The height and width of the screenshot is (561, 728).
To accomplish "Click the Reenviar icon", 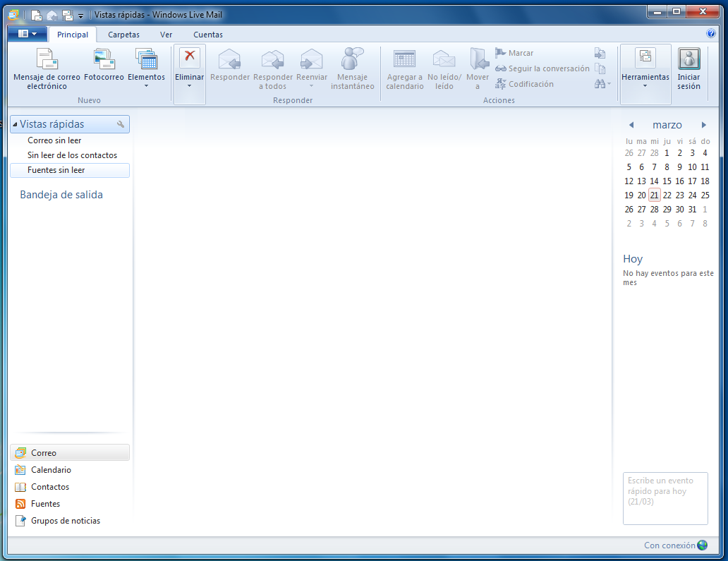I will [x=312, y=59].
